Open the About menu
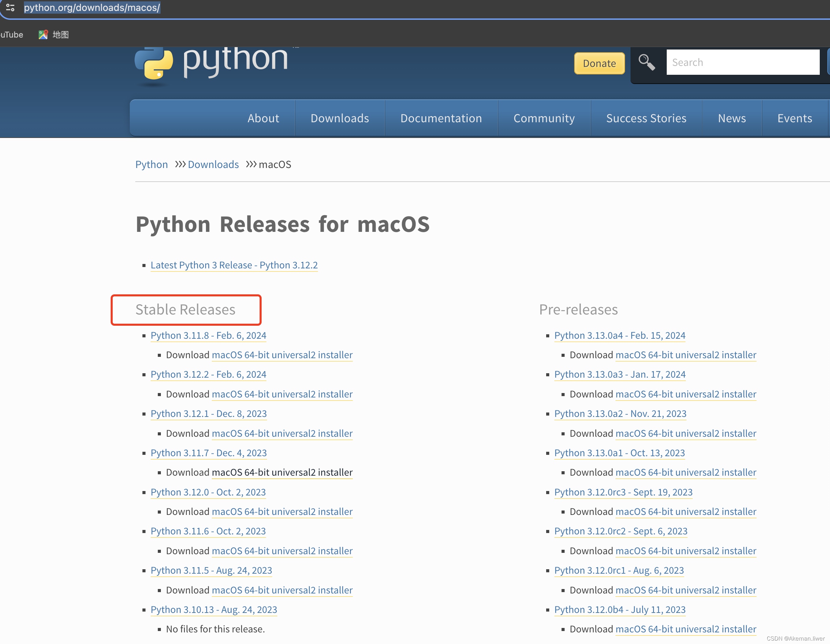This screenshot has width=830, height=644. coord(263,118)
